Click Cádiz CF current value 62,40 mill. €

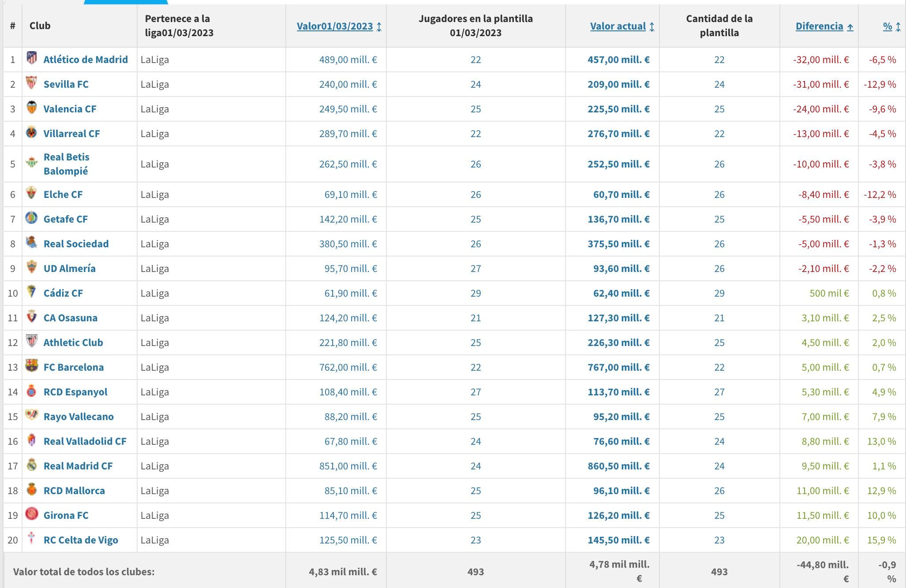coord(621,293)
